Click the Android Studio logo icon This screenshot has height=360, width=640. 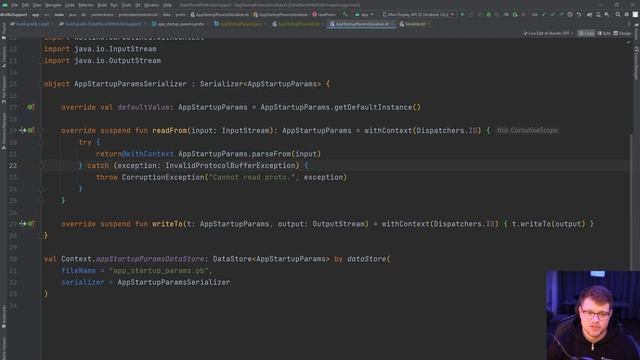pos(5,5)
